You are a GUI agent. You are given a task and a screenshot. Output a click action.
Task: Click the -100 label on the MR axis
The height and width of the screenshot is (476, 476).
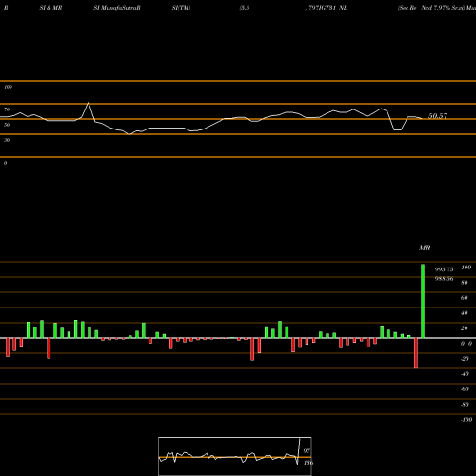click(466, 420)
